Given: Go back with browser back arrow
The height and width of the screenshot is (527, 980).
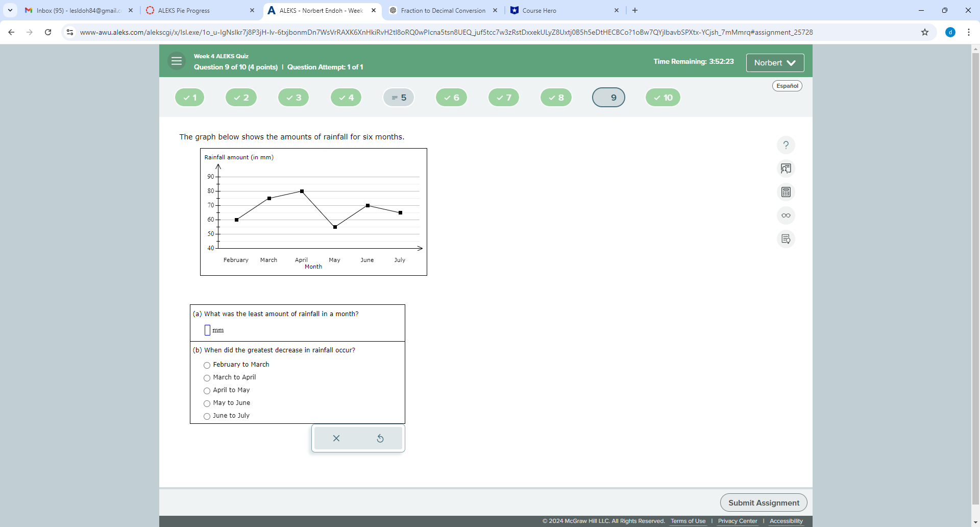Looking at the screenshot, I should 11,32.
